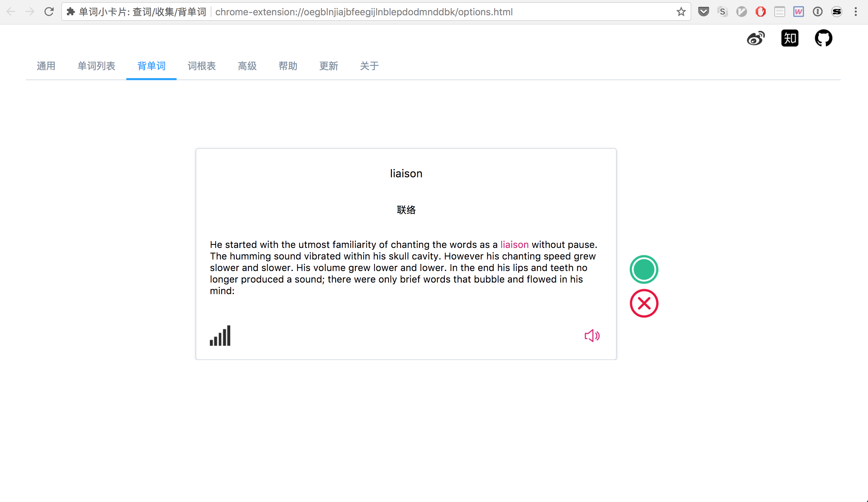Click the Weibo icon in header
The image size is (868, 502).
pyautogui.click(x=756, y=38)
